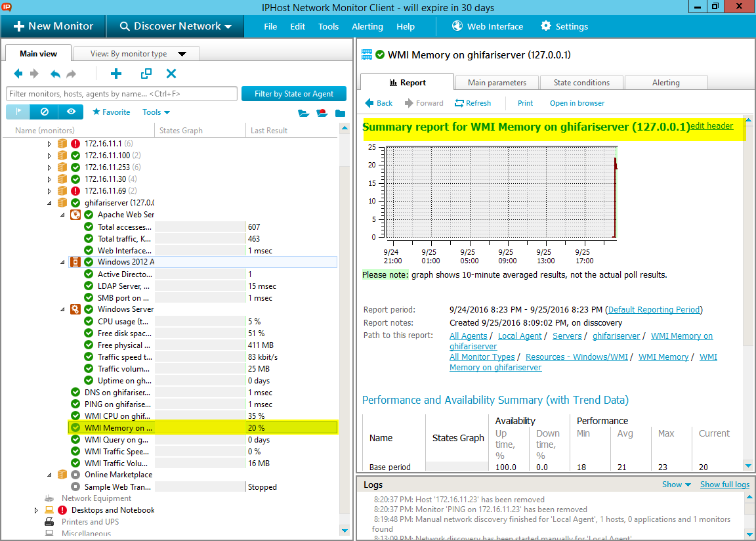Toggle the start monitoring flag button
This screenshot has height=541, width=756.
18,112
